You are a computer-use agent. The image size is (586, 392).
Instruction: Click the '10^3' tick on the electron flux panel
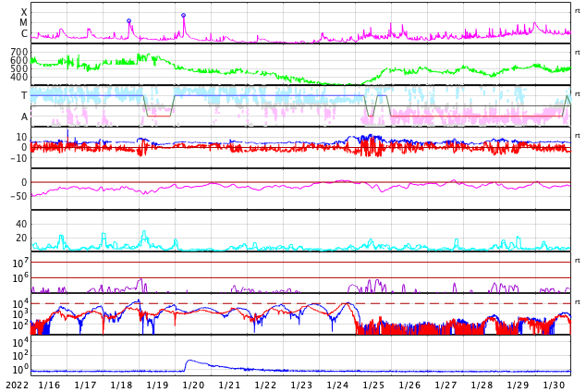point(20,314)
